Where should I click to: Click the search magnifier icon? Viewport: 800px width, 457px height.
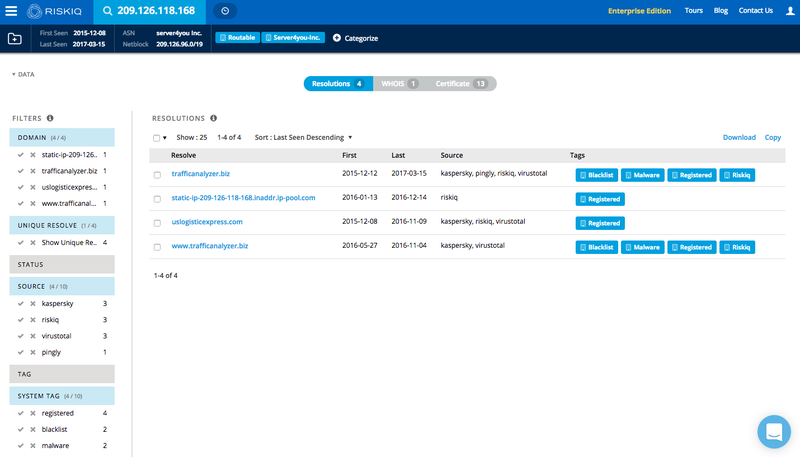tap(108, 11)
